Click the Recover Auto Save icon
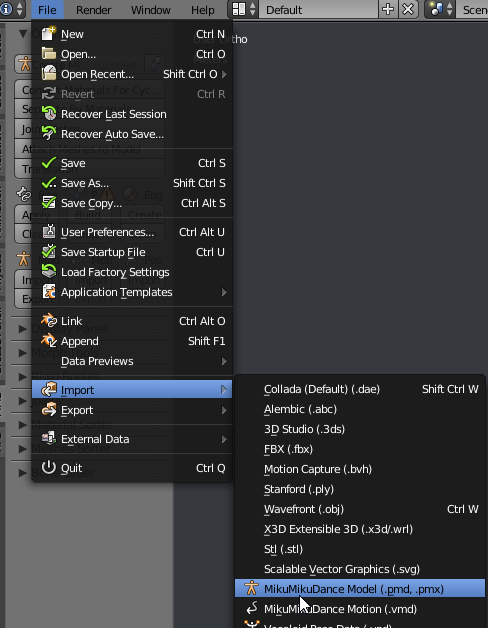This screenshot has height=628, width=488. pos(48,134)
